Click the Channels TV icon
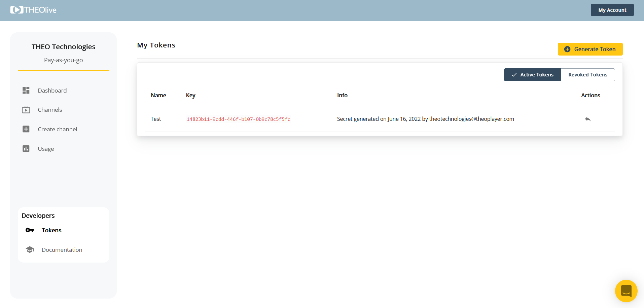644x308 pixels. [x=26, y=110]
